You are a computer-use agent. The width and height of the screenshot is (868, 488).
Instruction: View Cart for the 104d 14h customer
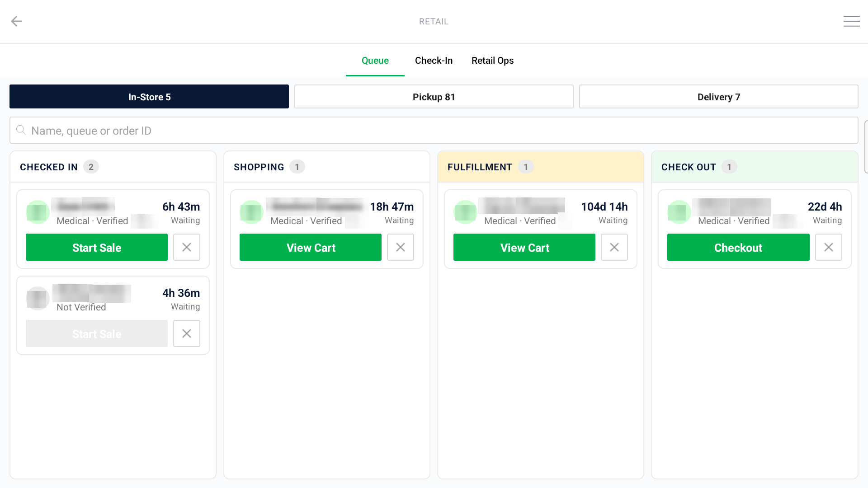pos(524,247)
